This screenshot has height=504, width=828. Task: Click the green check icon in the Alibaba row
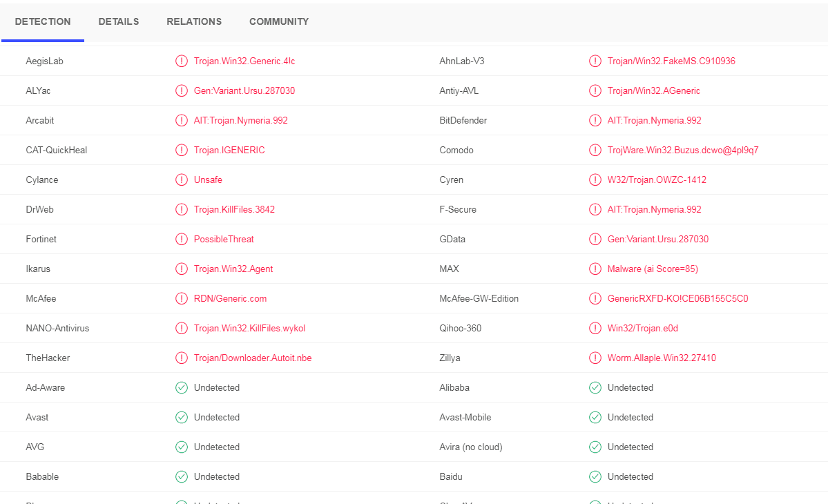pos(595,387)
